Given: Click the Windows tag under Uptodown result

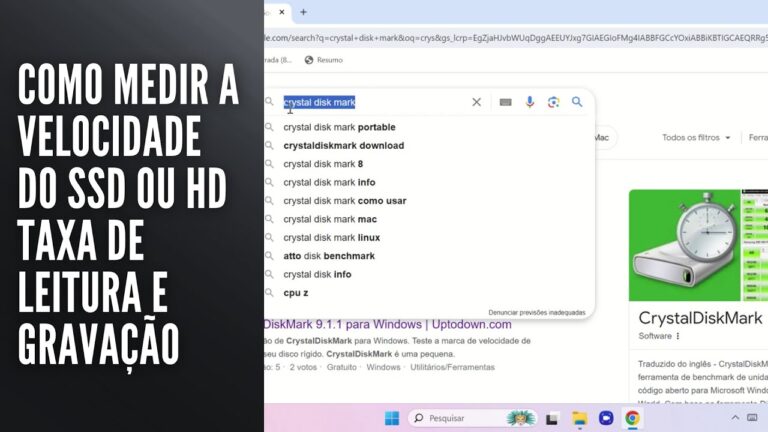Looking at the screenshot, I should 383,367.
